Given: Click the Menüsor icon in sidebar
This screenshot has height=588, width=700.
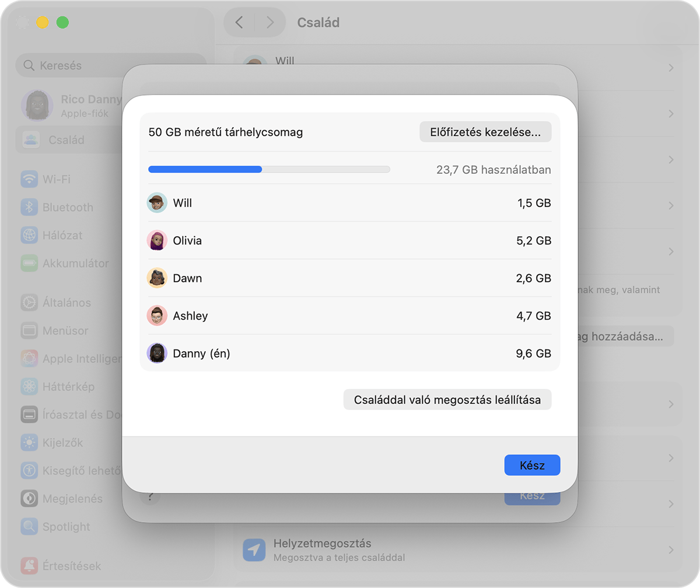Looking at the screenshot, I should [29, 331].
